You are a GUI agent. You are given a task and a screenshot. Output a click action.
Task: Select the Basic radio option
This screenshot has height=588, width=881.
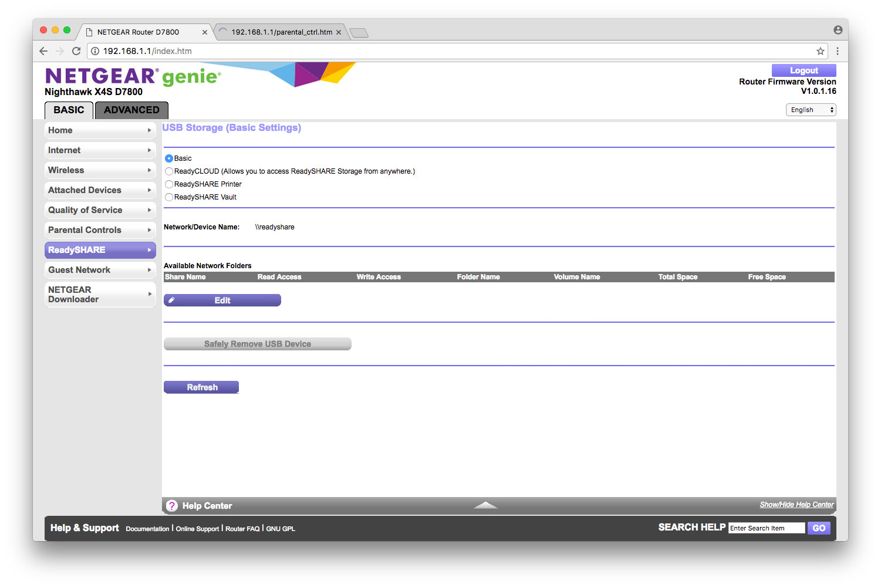(169, 158)
